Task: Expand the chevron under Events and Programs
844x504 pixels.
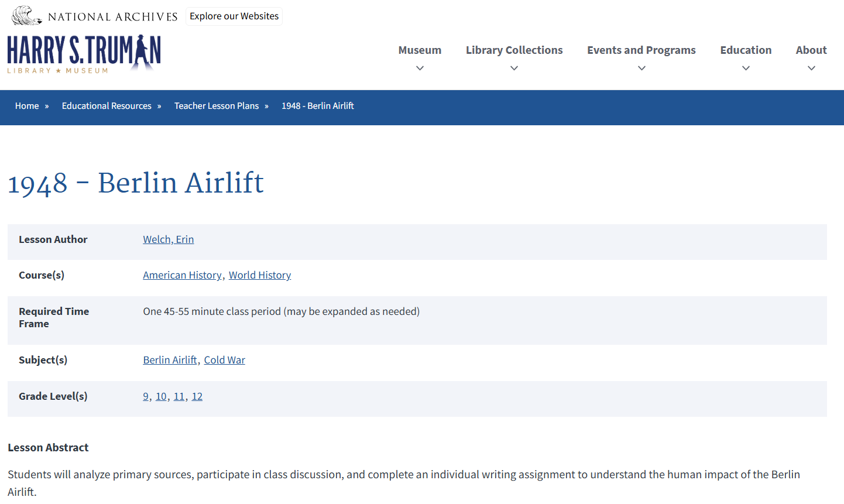Action: (x=641, y=68)
